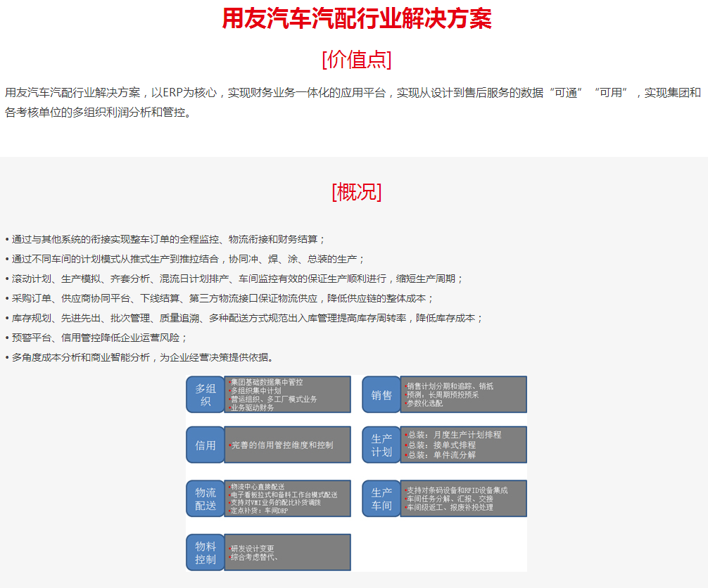Select the blue '销售' diagram box
This screenshot has width=708, height=588.
tap(381, 395)
